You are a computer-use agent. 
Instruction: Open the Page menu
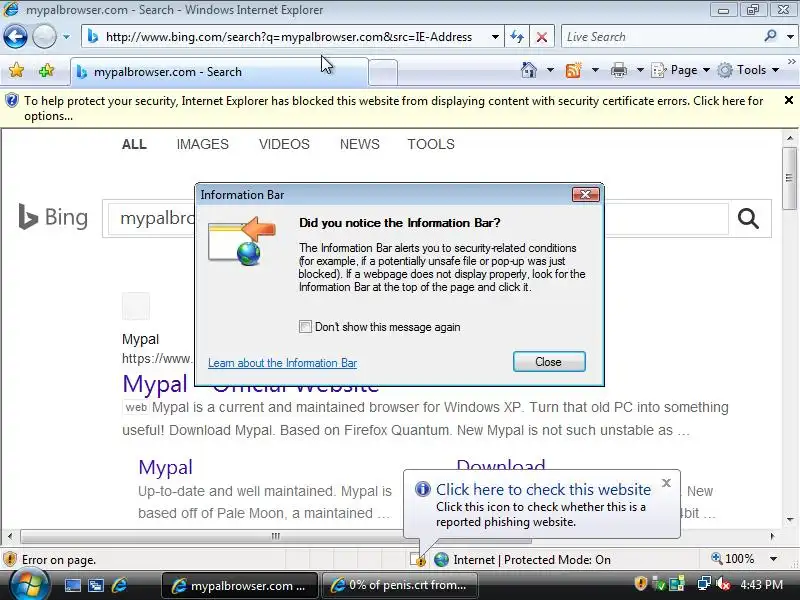[681, 70]
